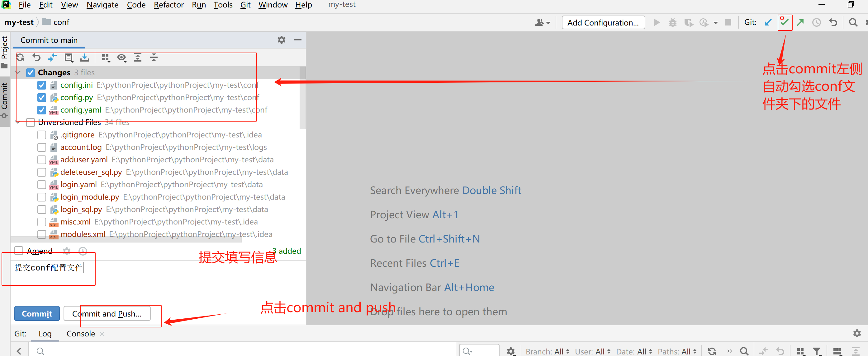Click the Git rollback icon in top toolbar

point(833,23)
